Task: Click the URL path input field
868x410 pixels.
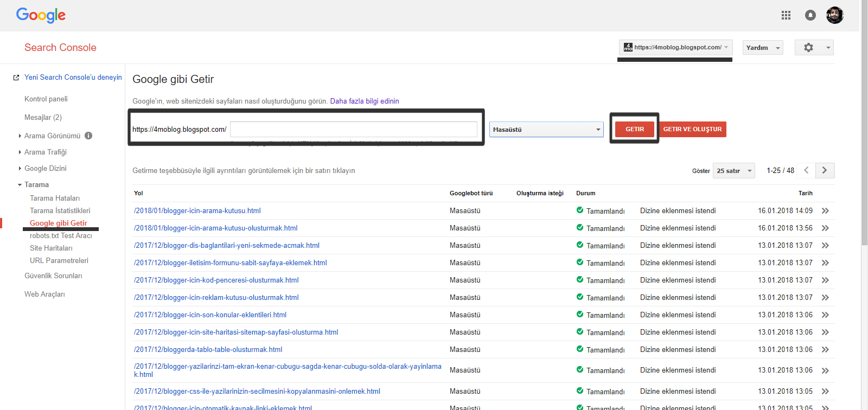Action: 354,129
